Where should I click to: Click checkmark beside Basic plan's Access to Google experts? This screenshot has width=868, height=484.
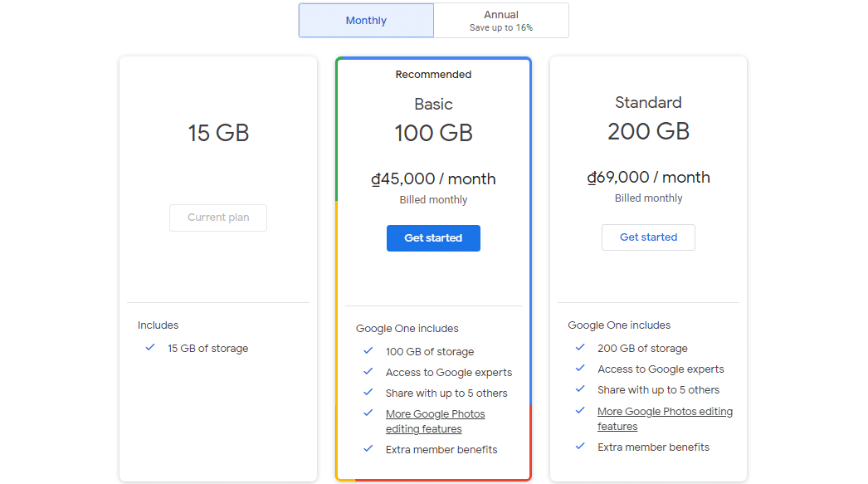point(368,372)
